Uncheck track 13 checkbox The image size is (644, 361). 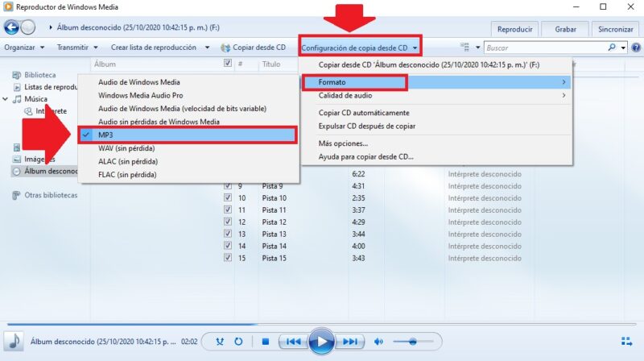[x=228, y=234]
